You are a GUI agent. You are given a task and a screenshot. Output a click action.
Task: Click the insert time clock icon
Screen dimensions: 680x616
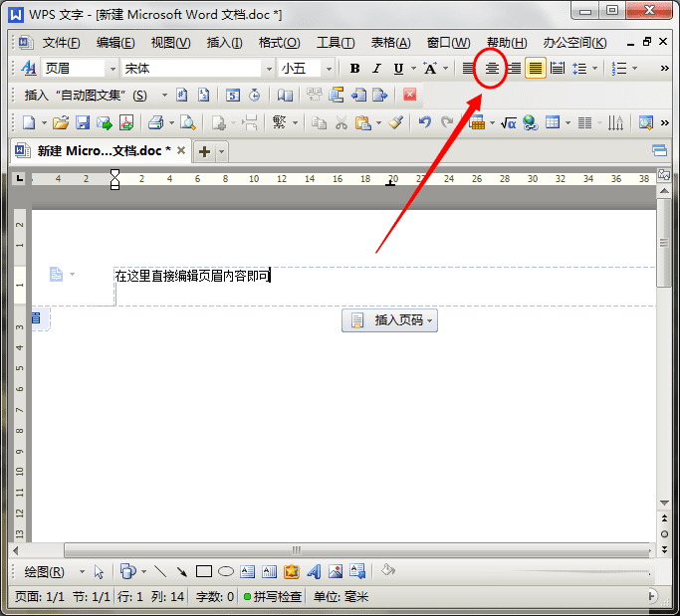pos(255,95)
